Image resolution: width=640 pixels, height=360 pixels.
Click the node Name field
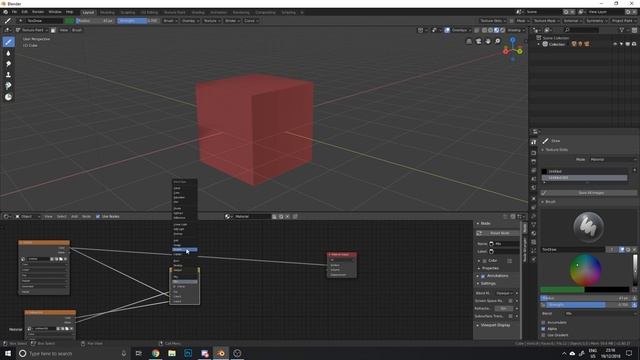click(505, 244)
